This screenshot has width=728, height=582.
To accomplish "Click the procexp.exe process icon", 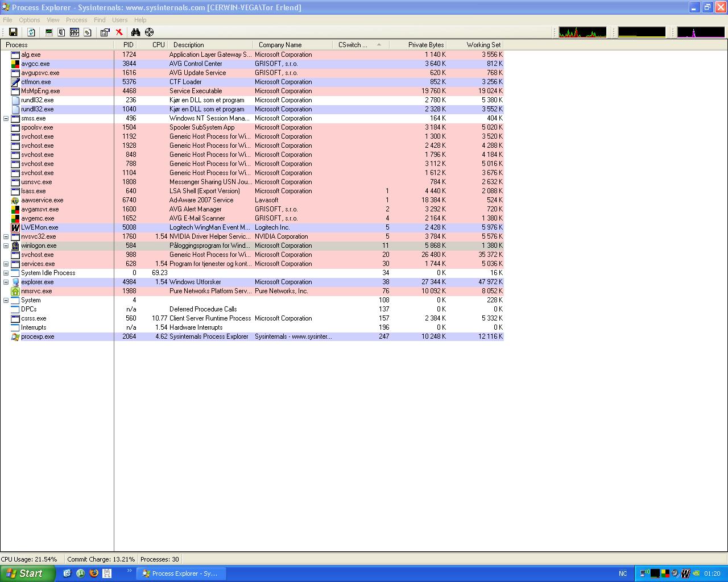I will point(15,336).
